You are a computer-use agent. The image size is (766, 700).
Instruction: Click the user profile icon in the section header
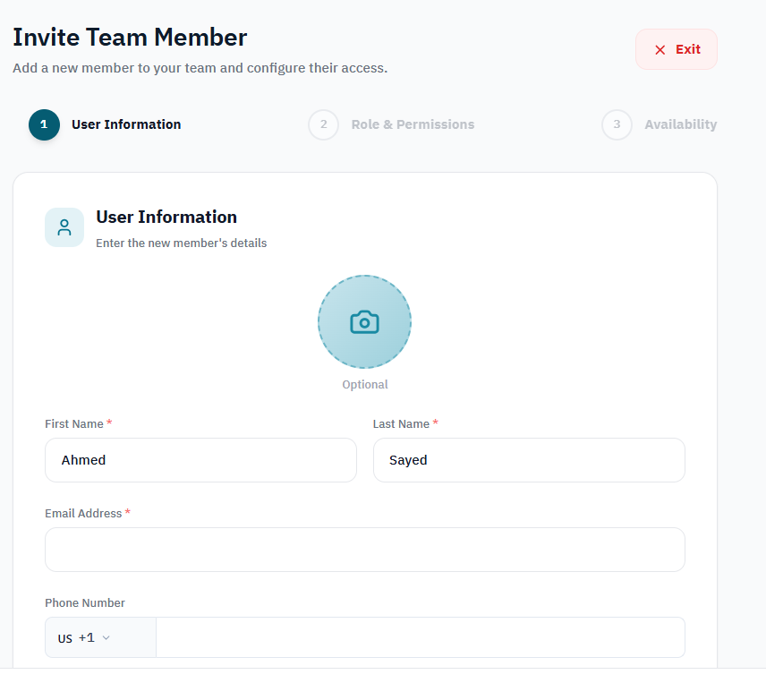tap(64, 227)
